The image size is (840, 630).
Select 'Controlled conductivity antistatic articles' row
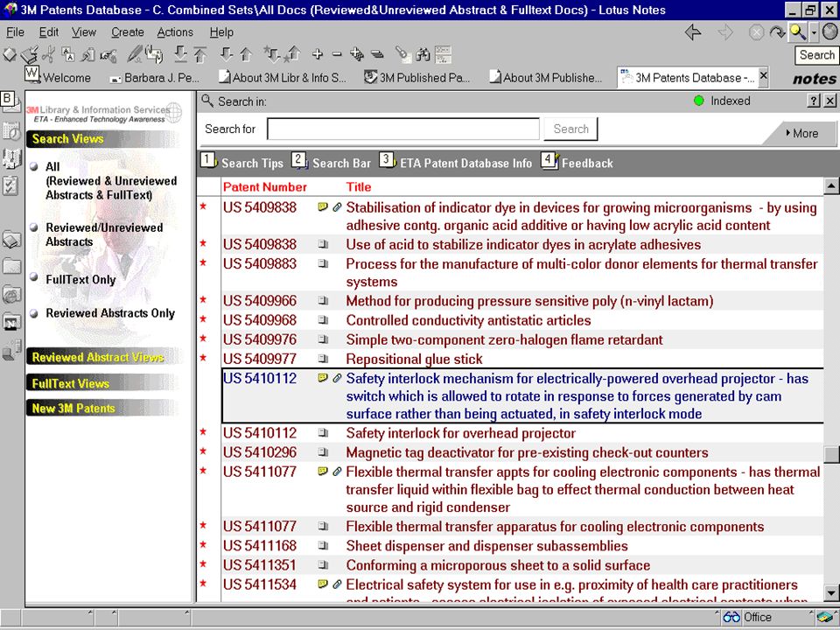coord(510,320)
